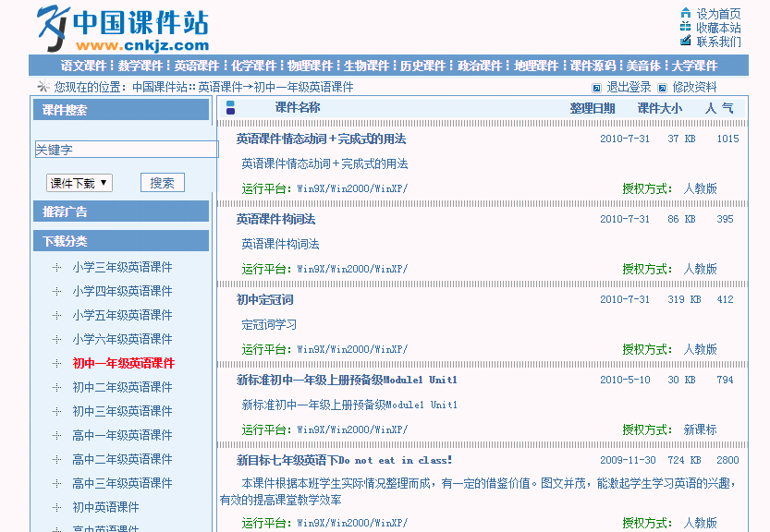Image resolution: width=770 pixels, height=532 pixels.
Task: Click the plus icon beside 初中二年级英语课件
Action: point(57,388)
